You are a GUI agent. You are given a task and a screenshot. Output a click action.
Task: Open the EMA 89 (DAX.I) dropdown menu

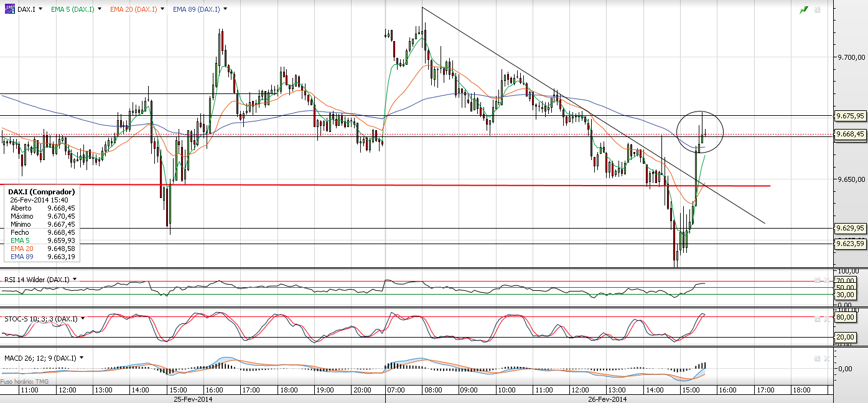[x=225, y=9]
